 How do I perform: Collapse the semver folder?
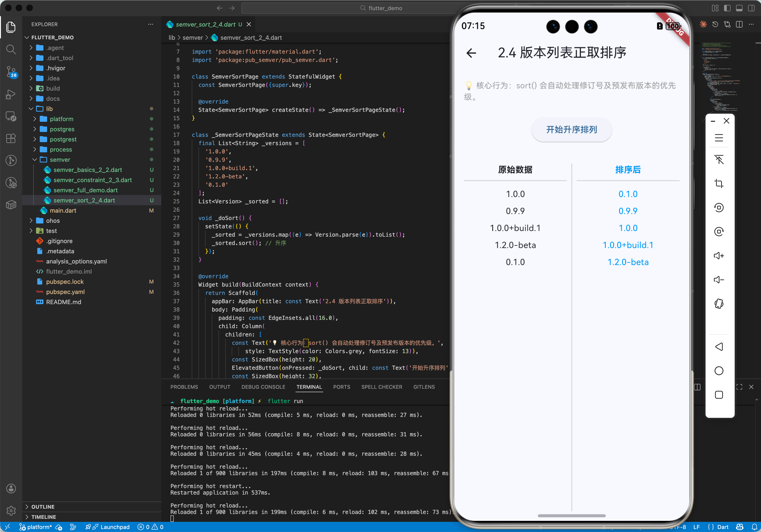60,159
